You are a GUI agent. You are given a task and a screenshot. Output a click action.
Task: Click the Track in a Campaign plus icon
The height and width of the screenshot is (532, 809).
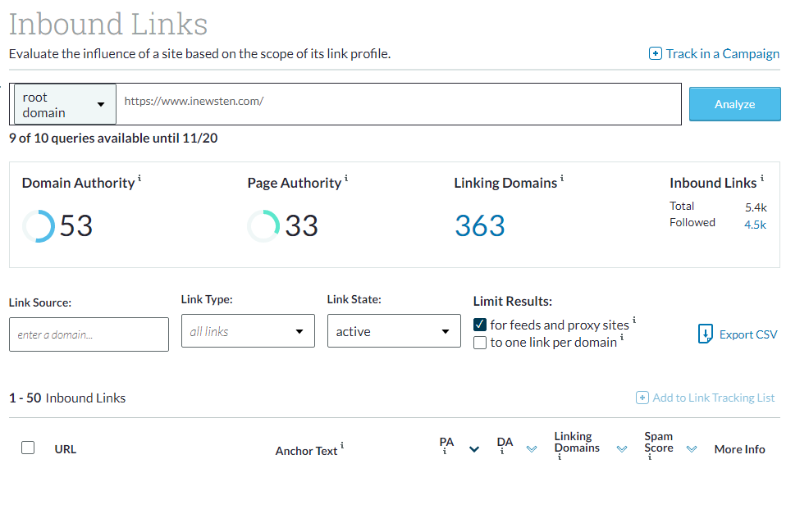click(x=655, y=54)
